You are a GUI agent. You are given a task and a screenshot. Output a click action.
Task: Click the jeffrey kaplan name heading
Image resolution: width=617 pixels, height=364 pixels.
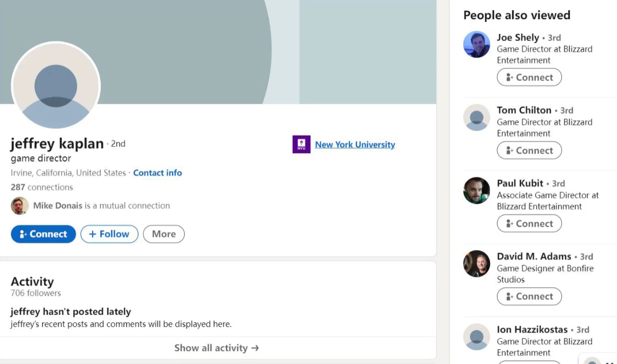point(57,144)
